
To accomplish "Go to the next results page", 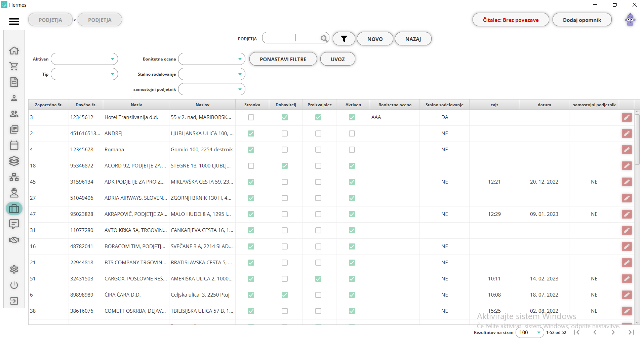I will tap(613, 332).
